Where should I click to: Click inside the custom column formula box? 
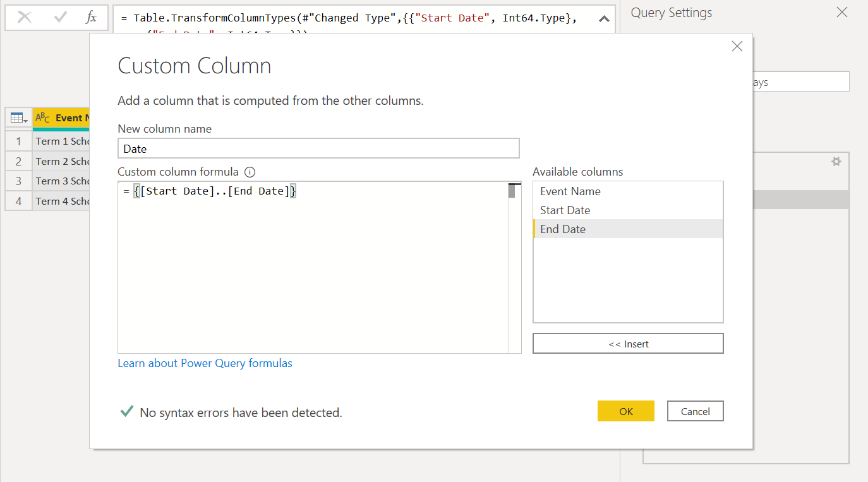313,267
